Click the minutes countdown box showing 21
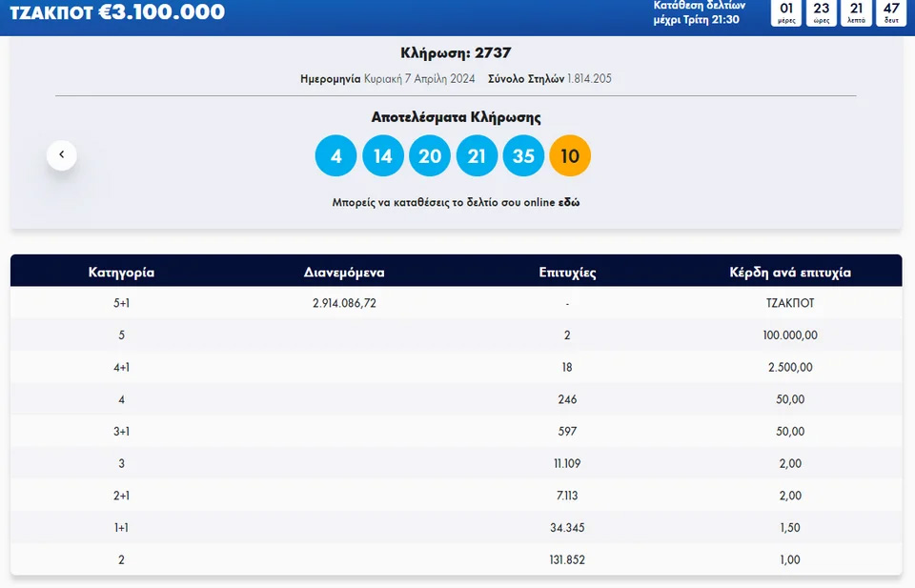915x588 pixels. [856, 12]
